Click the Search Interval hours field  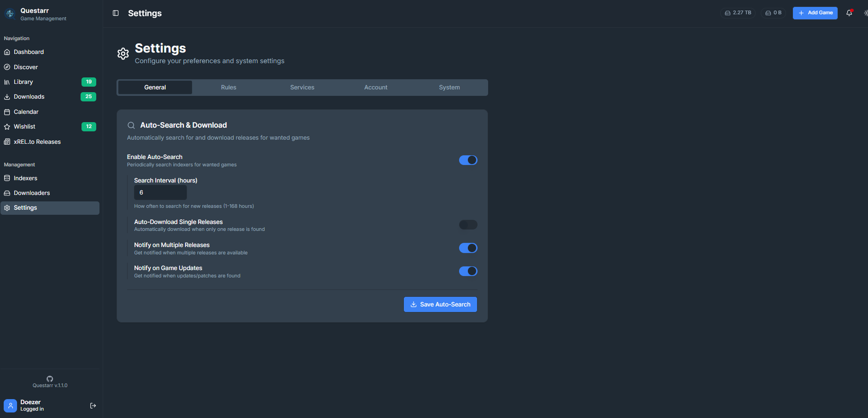pos(160,193)
